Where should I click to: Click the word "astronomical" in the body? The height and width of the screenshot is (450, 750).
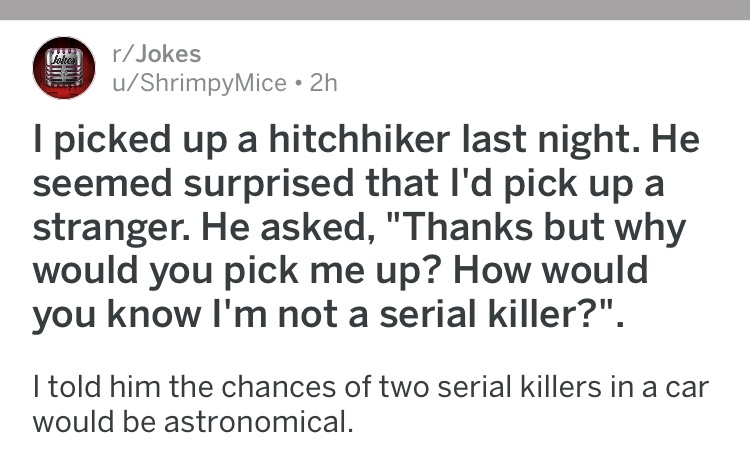pyautogui.click(x=258, y=421)
